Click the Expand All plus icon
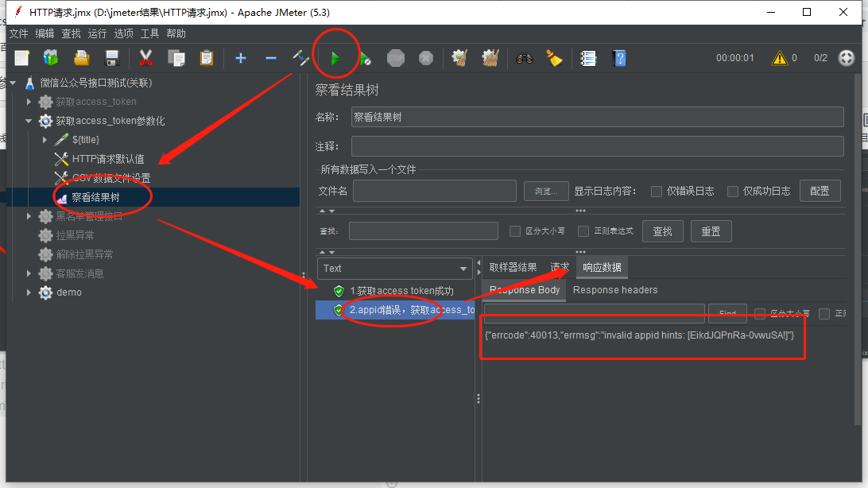 241,58
